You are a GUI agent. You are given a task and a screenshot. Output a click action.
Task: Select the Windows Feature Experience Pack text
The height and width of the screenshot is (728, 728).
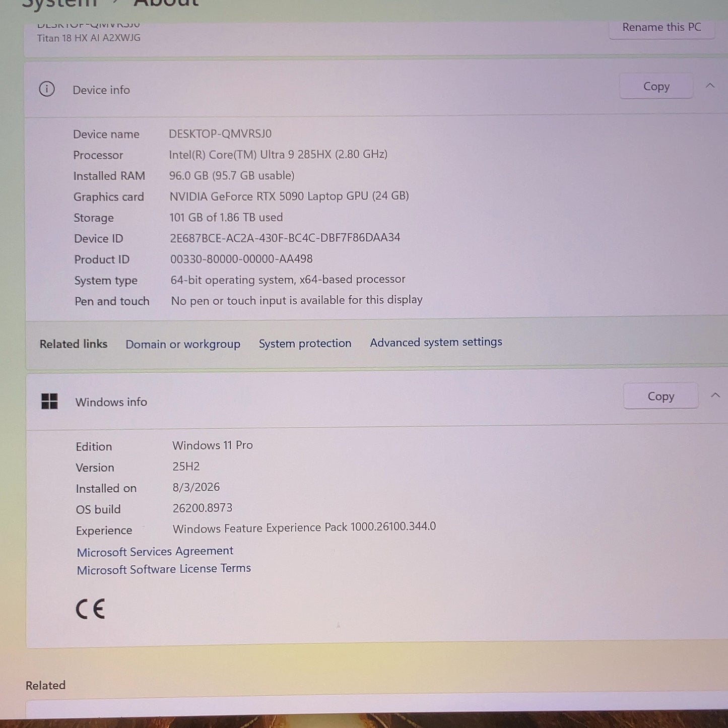(x=304, y=527)
